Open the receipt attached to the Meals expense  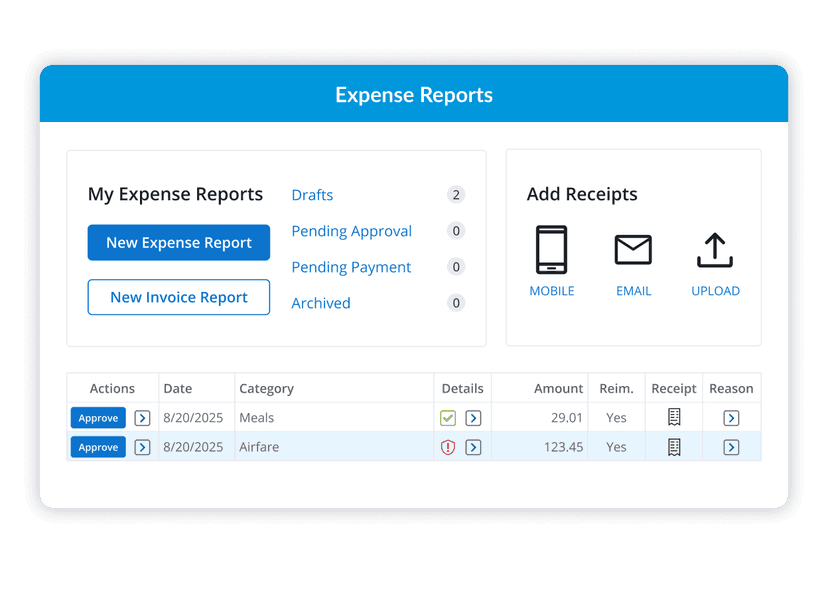click(x=673, y=417)
